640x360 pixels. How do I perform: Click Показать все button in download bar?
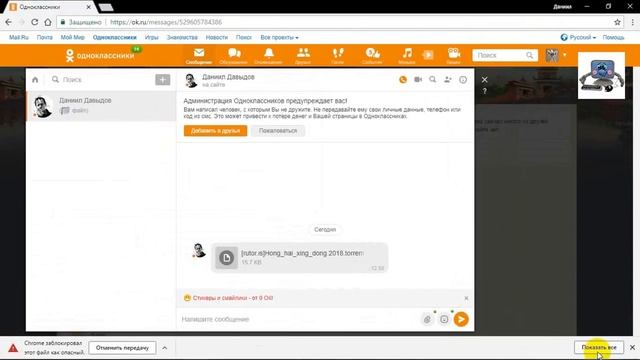pyautogui.click(x=599, y=347)
